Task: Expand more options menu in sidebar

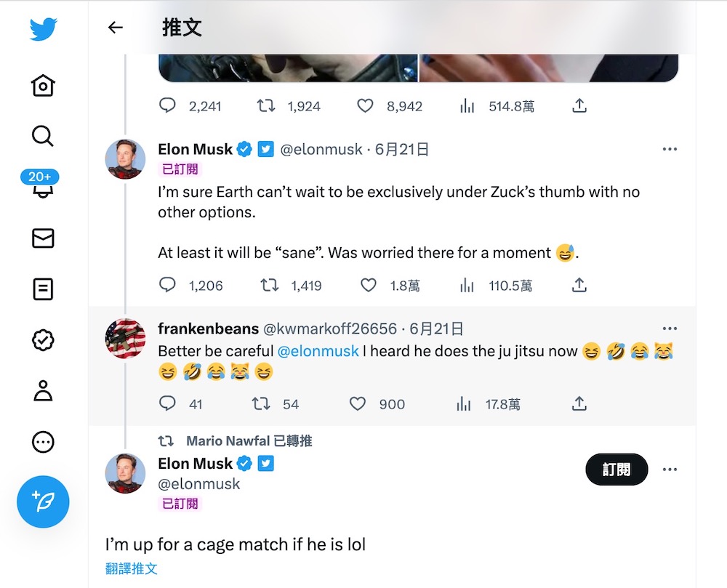Action: [x=43, y=441]
